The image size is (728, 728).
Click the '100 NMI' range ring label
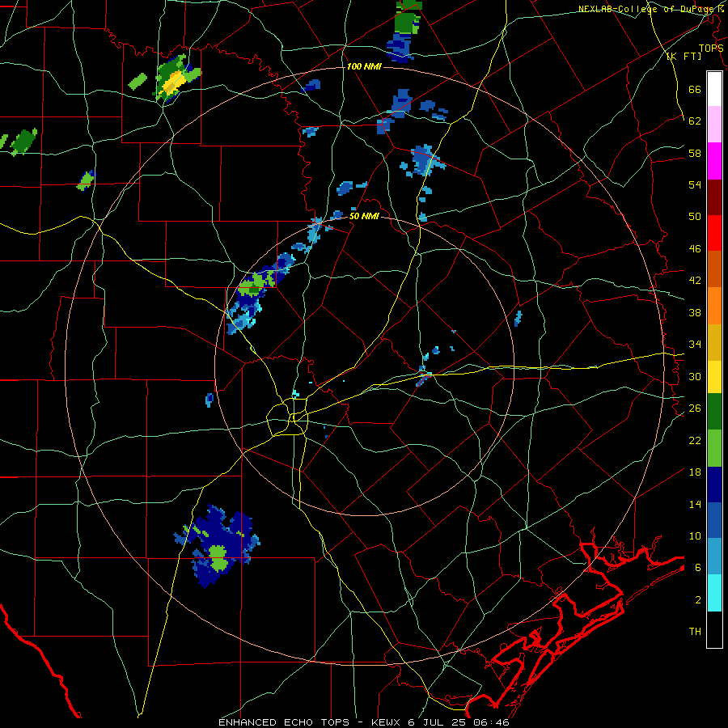pyautogui.click(x=364, y=66)
